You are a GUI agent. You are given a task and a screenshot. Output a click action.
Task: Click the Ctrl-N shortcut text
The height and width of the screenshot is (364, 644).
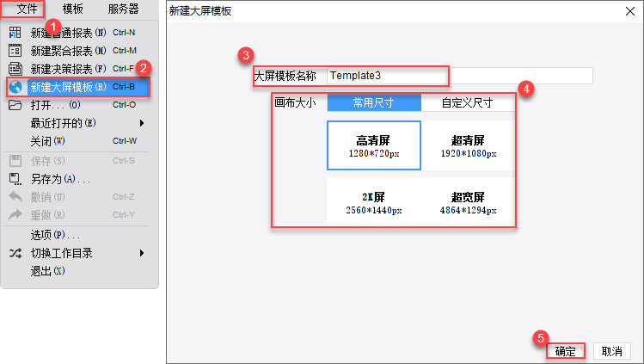[124, 32]
